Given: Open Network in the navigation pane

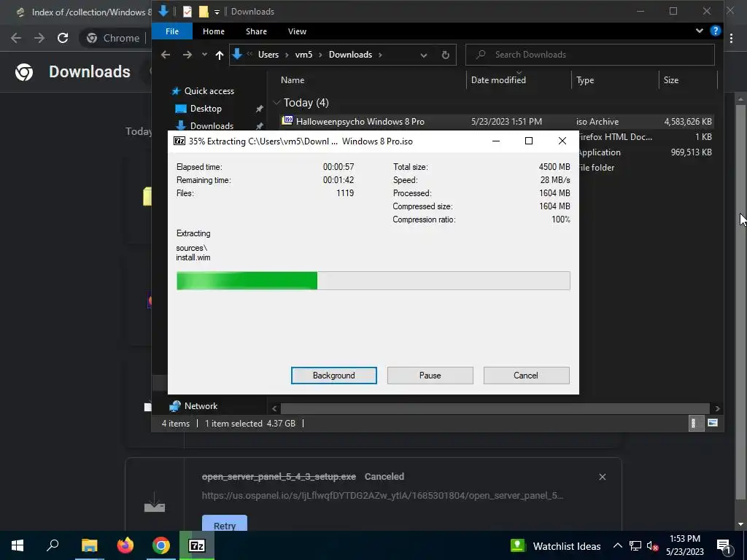Looking at the screenshot, I should [x=201, y=406].
